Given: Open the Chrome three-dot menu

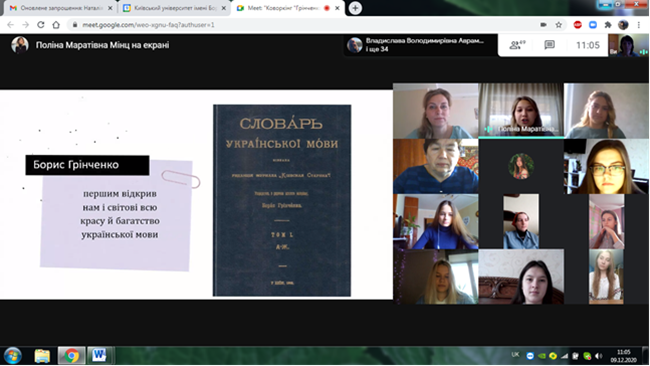Looking at the screenshot, I should pos(639,25).
